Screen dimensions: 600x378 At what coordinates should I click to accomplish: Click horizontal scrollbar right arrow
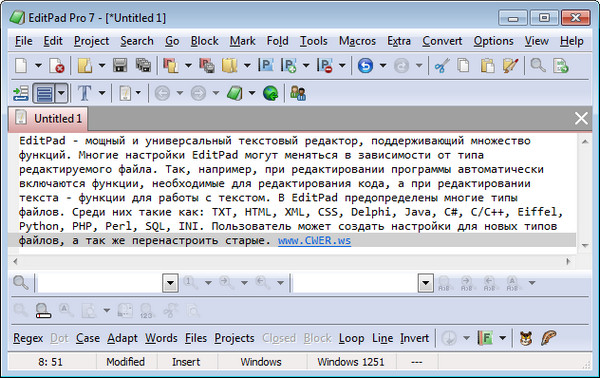(x=568, y=262)
